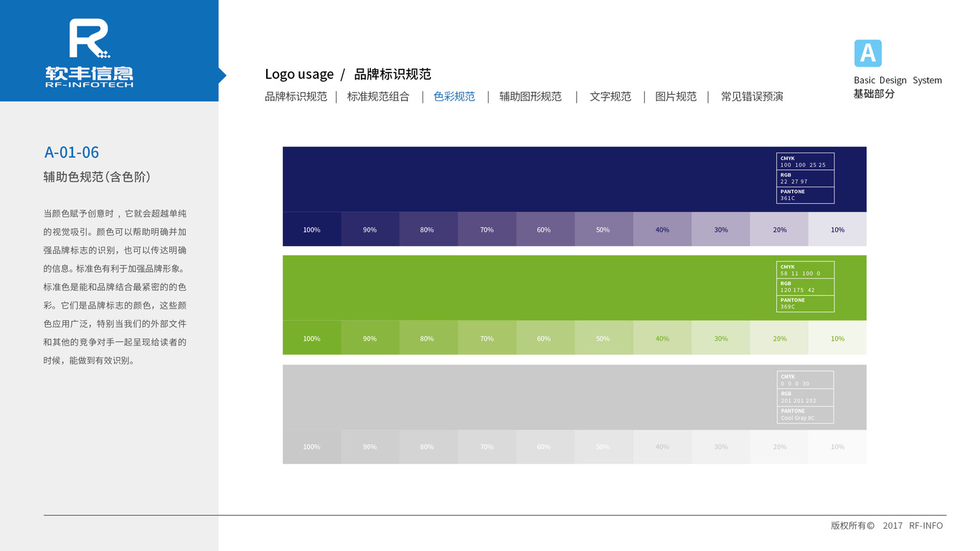Select gray 30% tint swatch
980x551 pixels.
point(721,446)
